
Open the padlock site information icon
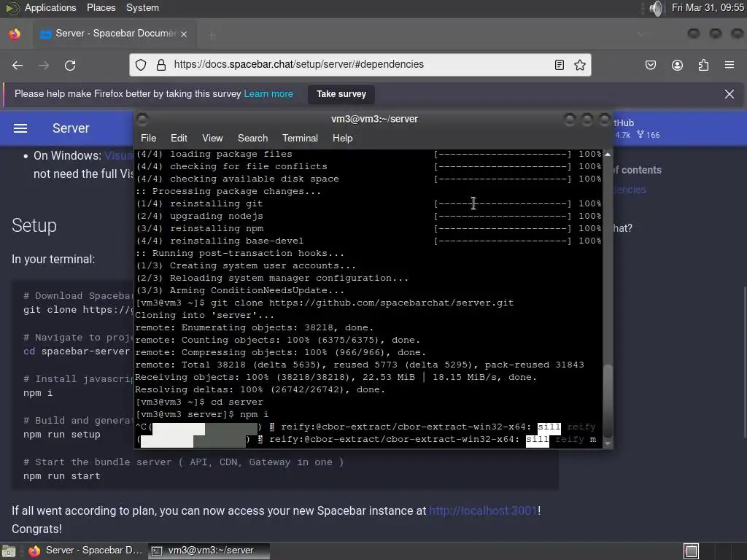161,65
